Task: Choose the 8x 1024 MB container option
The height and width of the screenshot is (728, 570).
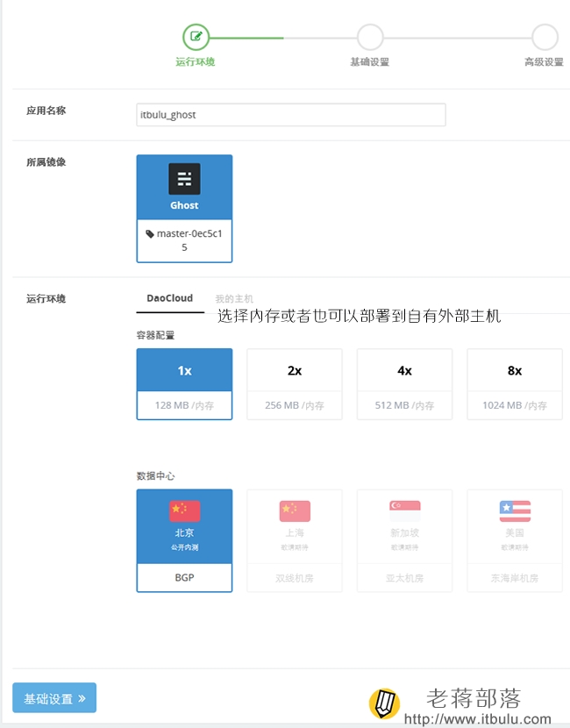Action: [514, 384]
